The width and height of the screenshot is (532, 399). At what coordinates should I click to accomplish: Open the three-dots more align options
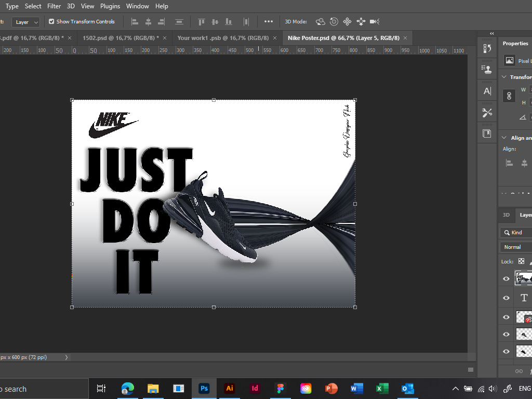click(x=269, y=21)
